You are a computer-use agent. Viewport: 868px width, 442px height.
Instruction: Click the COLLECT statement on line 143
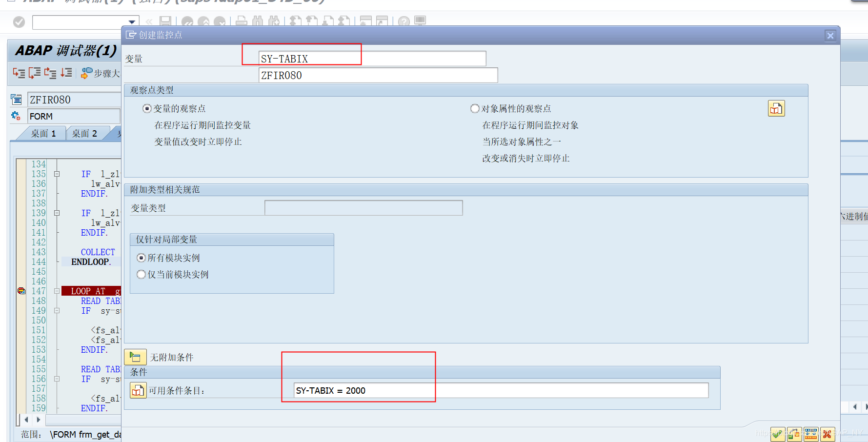tap(98, 252)
